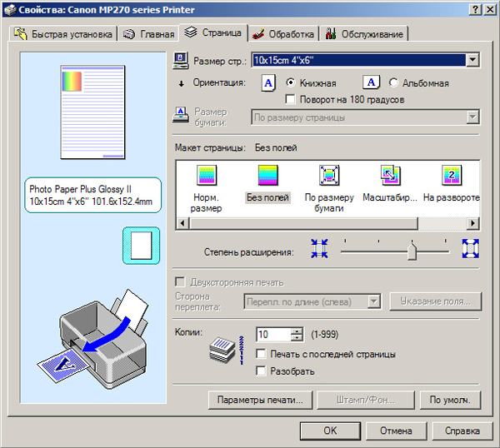Click the layout list horizontal scrollbar thumb
The height and width of the screenshot is (448, 500).
[x=303, y=223]
